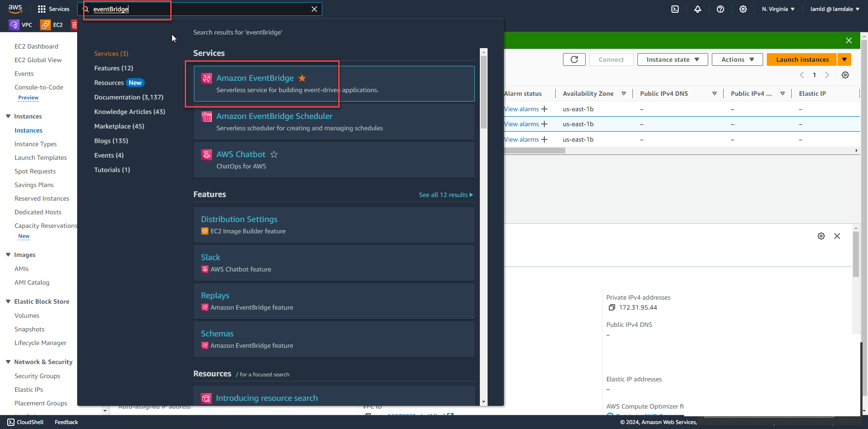Open Slack AWS Chatbot feature
The height and width of the screenshot is (429, 868).
(334, 263)
